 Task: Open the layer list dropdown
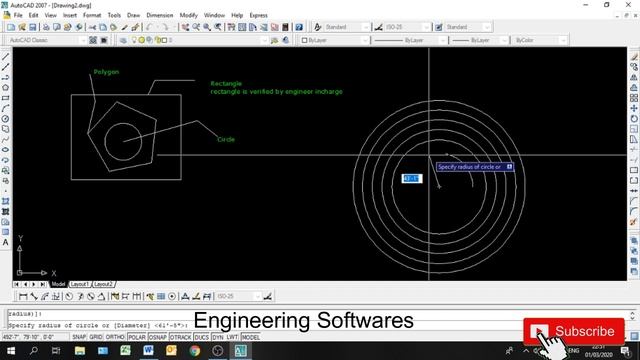(x=264, y=40)
